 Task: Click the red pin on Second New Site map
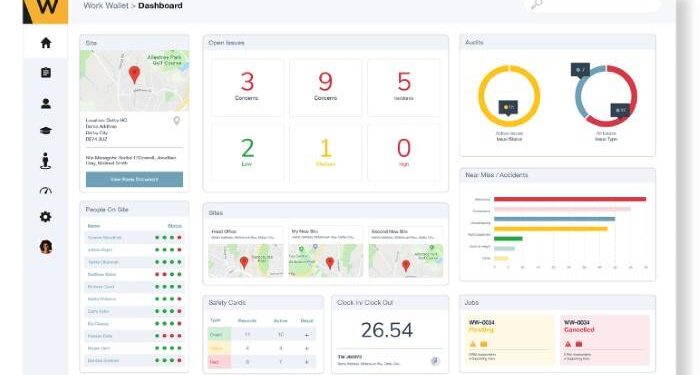406,266
